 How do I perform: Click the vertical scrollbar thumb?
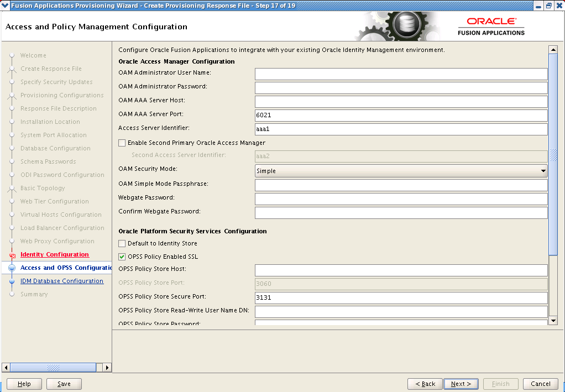(x=553, y=155)
